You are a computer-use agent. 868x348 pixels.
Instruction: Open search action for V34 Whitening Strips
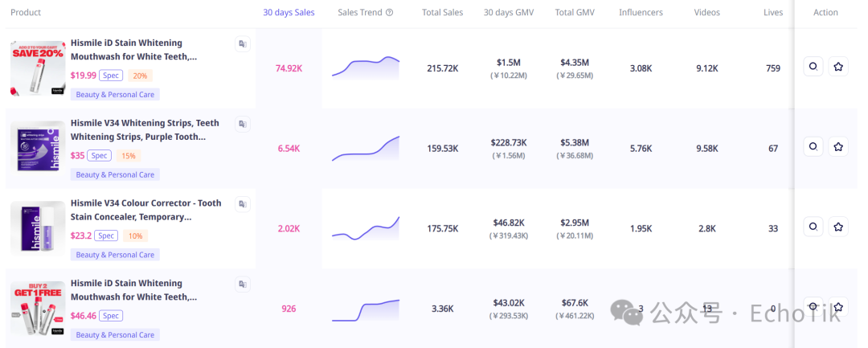click(813, 146)
